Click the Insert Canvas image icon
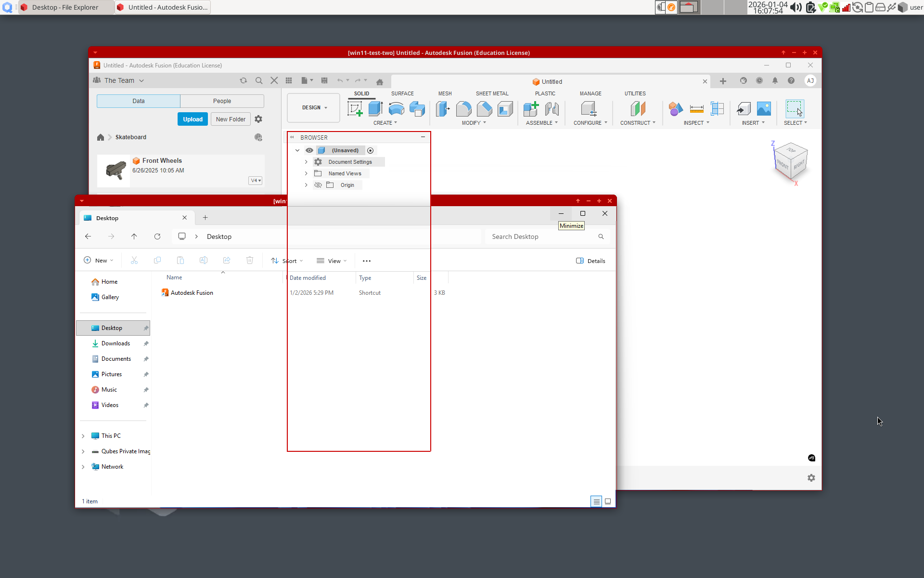The image size is (924, 578). 764,109
